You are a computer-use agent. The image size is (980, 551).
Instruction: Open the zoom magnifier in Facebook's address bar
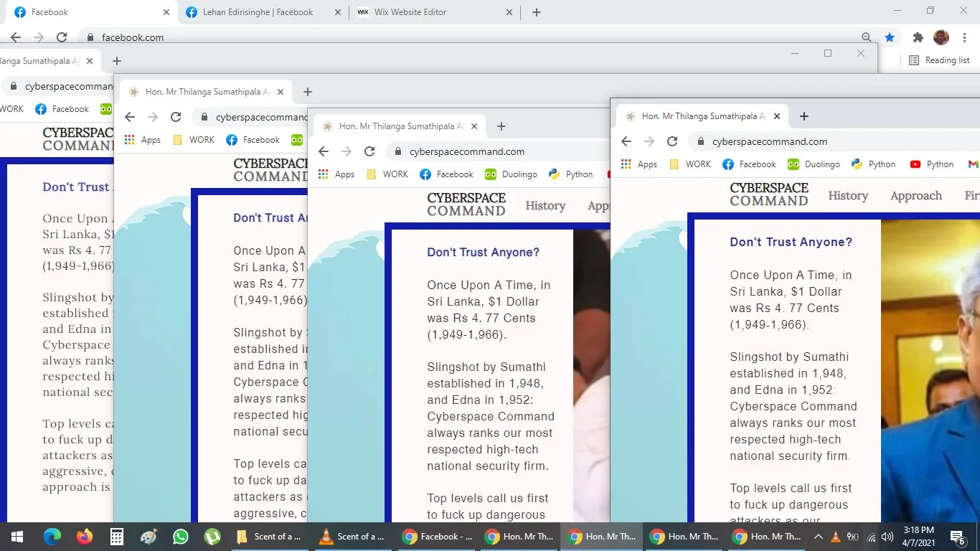click(867, 37)
